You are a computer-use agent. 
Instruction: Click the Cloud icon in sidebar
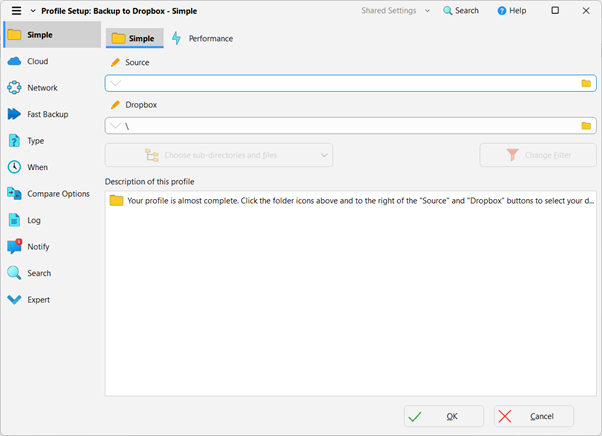[x=15, y=61]
